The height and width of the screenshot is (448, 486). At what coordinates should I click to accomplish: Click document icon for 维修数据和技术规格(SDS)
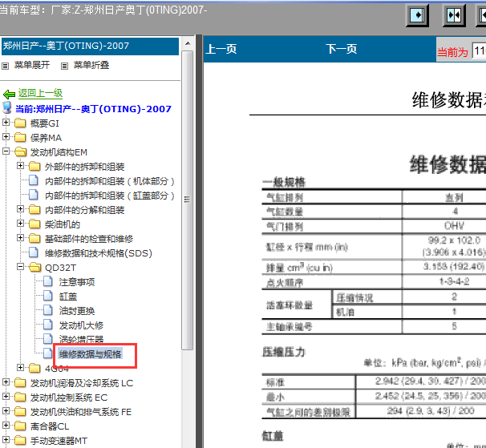pyautogui.click(x=34, y=252)
